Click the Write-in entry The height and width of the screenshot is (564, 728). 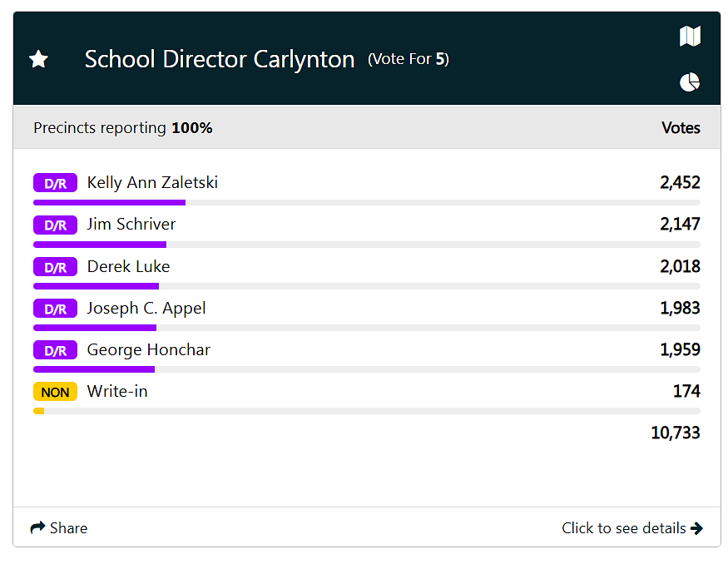pyautogui.click(x=117, y=392)
